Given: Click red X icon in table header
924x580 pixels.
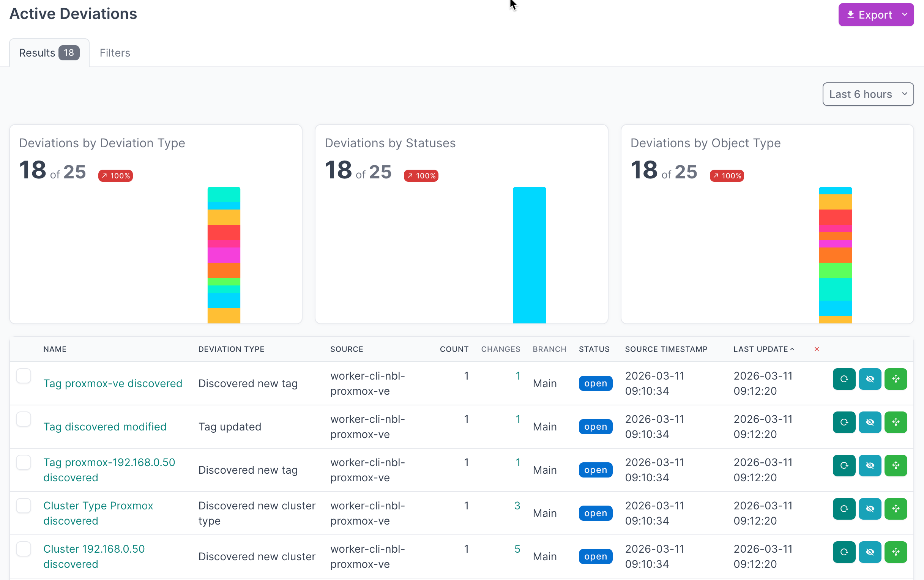Looking at the screenshot, I should coord(817,349).
